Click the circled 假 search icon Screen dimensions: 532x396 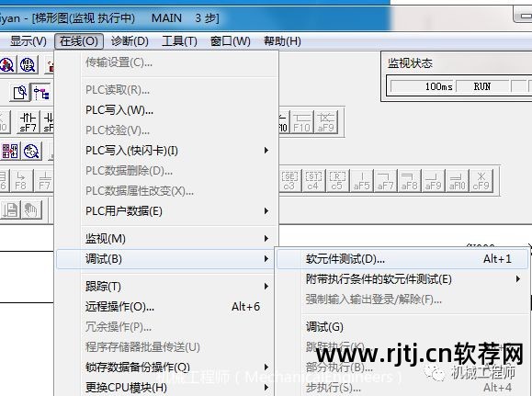(x=28, y=64)
